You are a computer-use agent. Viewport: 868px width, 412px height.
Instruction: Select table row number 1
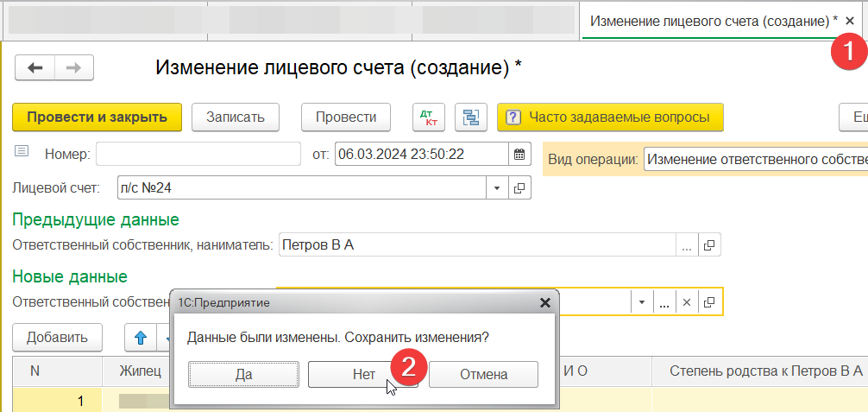click(x=58, y=401)
